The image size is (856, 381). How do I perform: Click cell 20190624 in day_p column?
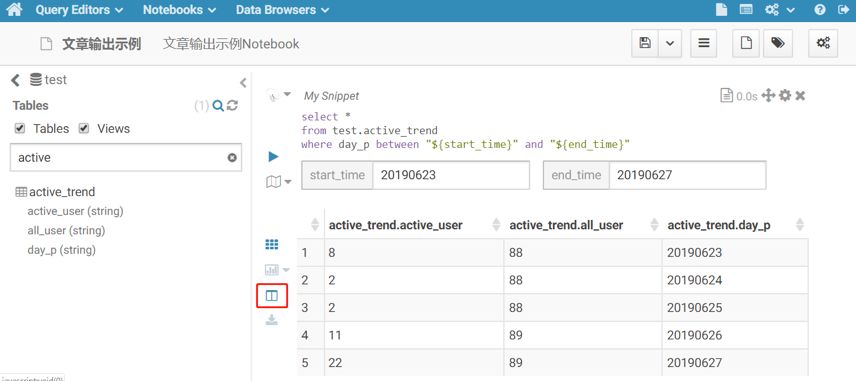pos(735,280)
